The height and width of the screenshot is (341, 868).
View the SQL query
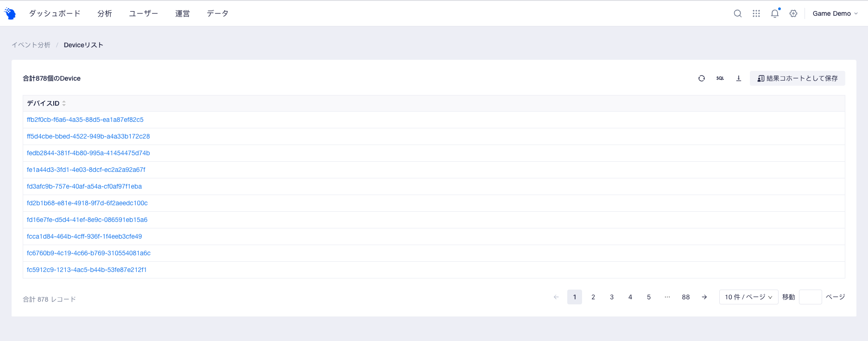point(720,78)
